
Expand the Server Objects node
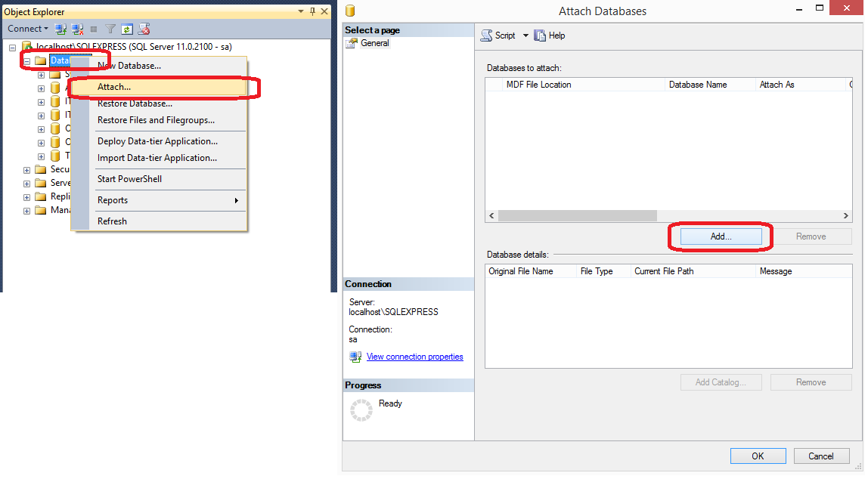click(26, 184)
